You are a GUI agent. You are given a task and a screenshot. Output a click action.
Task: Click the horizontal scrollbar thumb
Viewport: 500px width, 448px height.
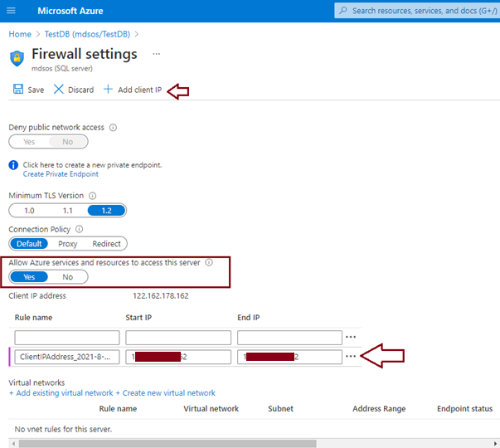point(167,444)
